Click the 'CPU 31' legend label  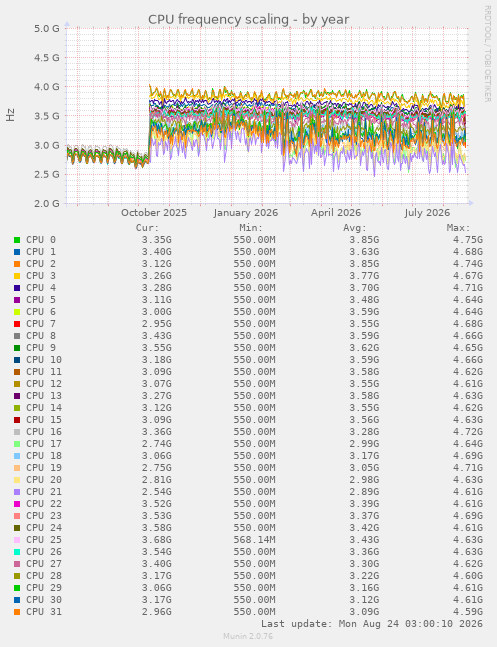click(x=44, y=612)
